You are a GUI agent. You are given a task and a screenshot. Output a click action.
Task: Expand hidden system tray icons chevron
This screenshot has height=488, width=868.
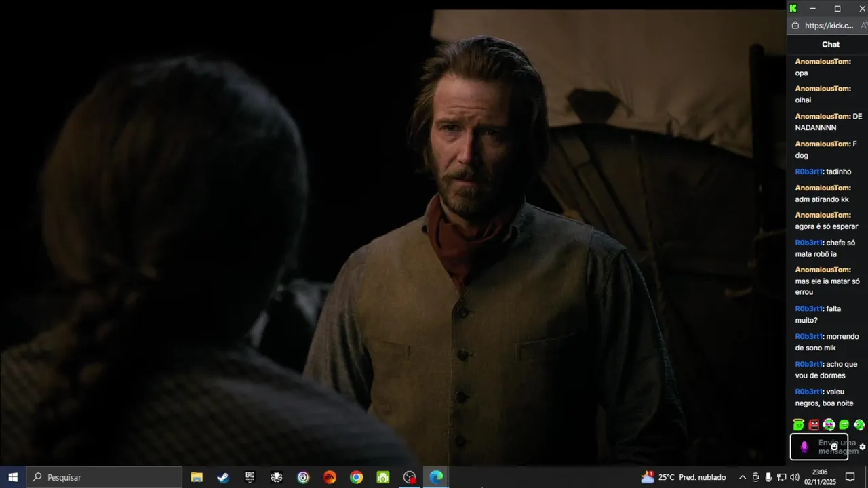(743, 477)
